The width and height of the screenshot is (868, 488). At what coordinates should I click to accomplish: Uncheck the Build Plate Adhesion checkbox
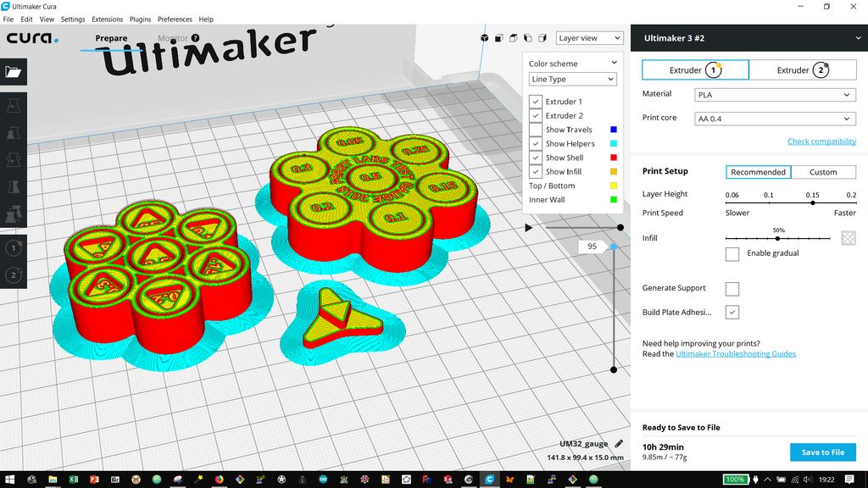point(732,312)
